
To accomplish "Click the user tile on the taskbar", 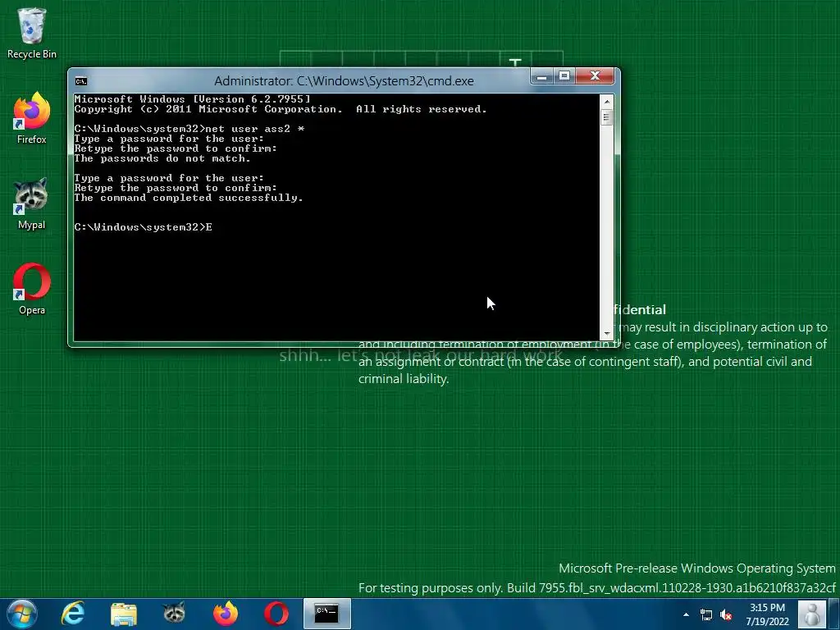I will (x=811, y=614).
